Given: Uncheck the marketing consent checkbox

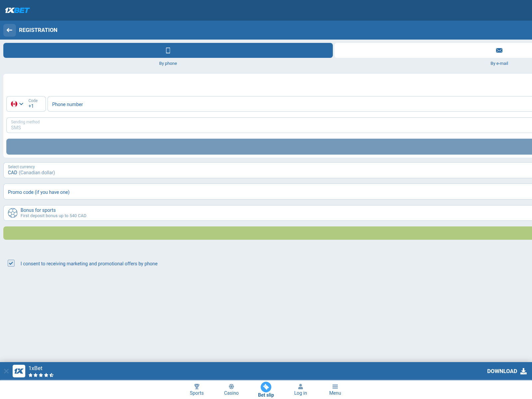Looking at the screenshot, I should [x=11, y=263].
